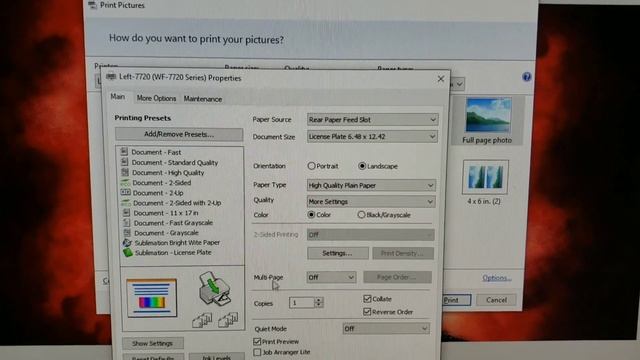Close the printer Properties dialog
Viewport: 640px width, 360px height.
[x=441, y=79]
